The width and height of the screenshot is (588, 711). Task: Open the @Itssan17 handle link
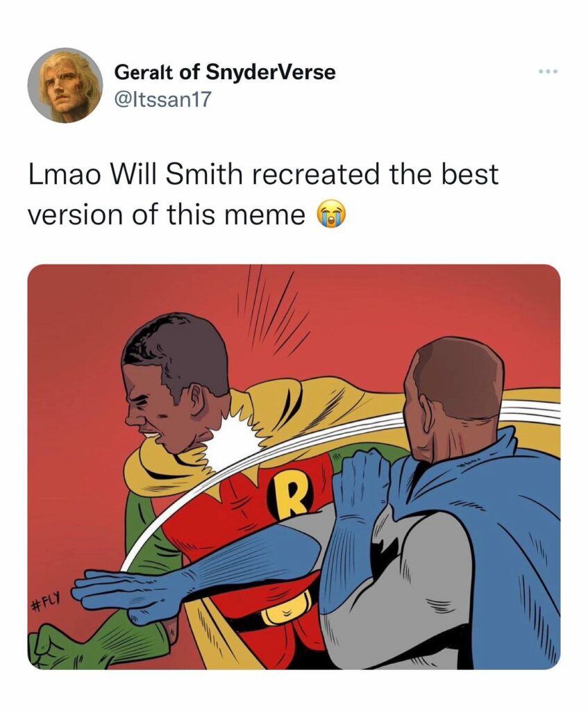tap(163, 100)
